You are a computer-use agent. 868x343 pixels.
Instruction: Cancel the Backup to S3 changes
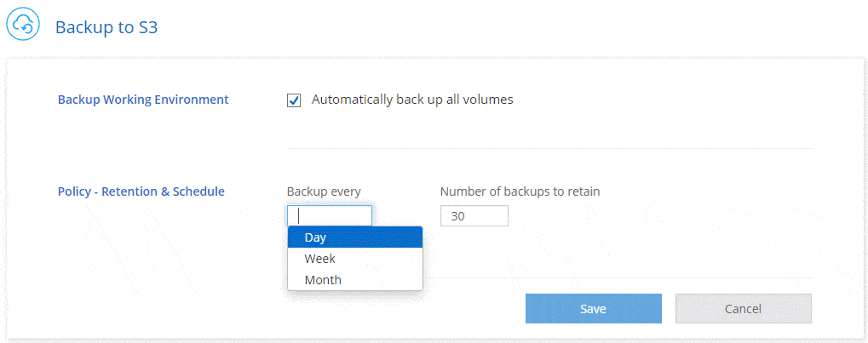click(x=744, y=309)
